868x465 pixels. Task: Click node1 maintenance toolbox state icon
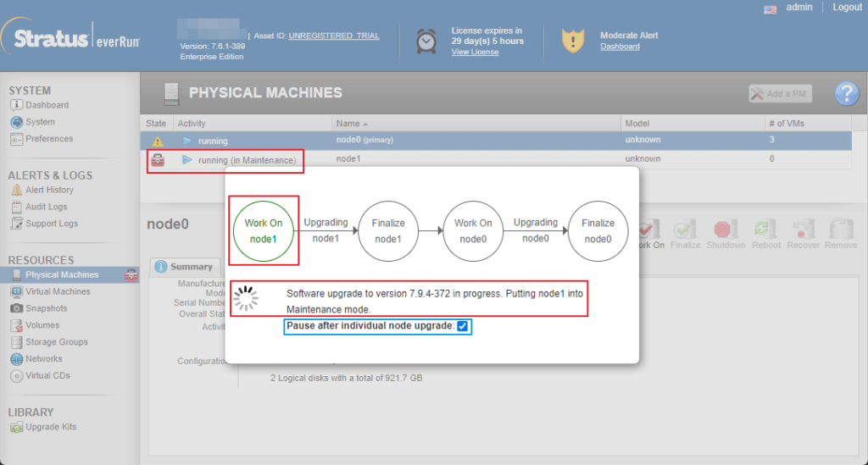click(158, 160)
